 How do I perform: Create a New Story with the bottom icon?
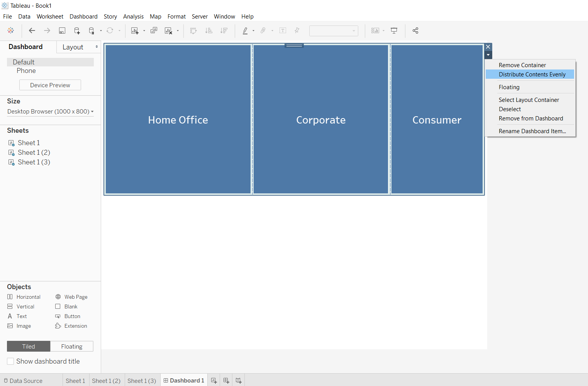point(238,380)
